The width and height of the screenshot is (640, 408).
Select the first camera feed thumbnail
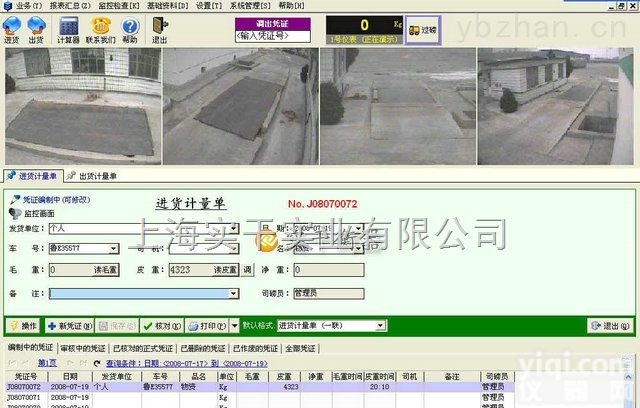(x=83, y=106)
